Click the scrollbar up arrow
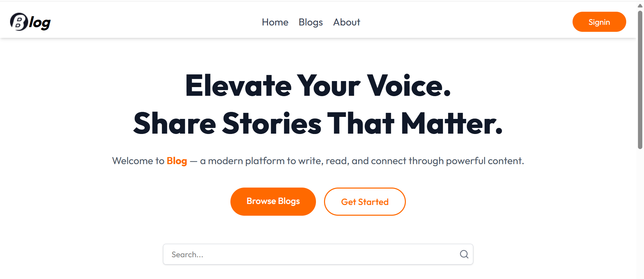 tap(639, 5)
